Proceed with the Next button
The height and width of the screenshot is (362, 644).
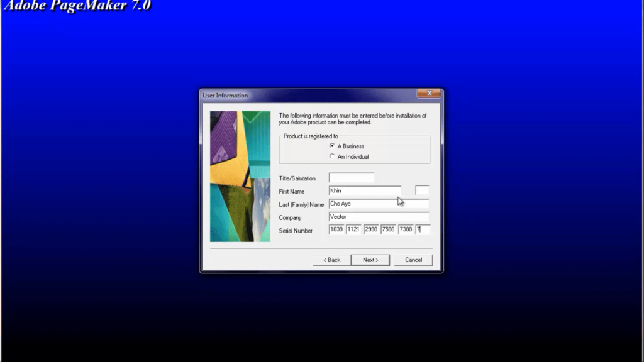point(370,260)
